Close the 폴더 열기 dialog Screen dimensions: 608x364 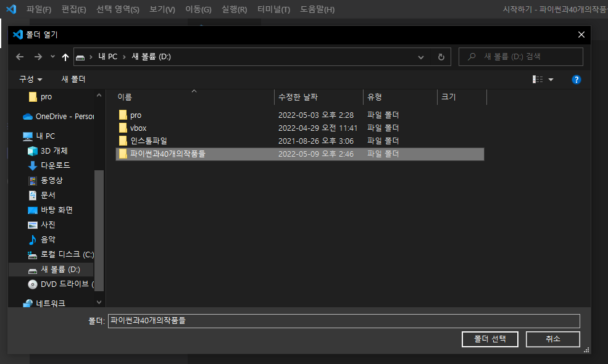[581, 35]
